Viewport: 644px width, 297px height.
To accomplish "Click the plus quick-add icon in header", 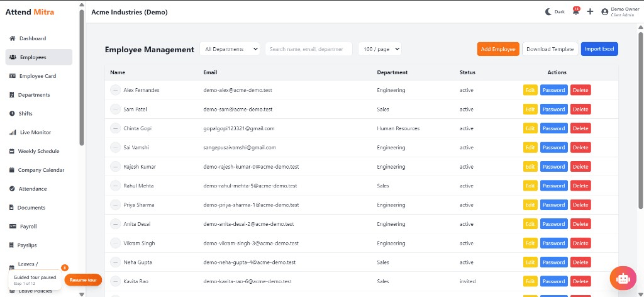I will pos(590,11).
